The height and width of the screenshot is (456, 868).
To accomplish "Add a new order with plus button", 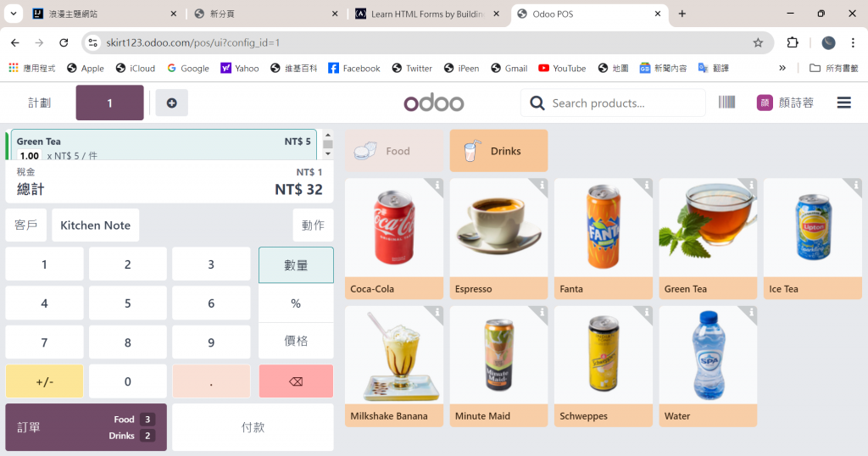I will (x=171, y=103).
